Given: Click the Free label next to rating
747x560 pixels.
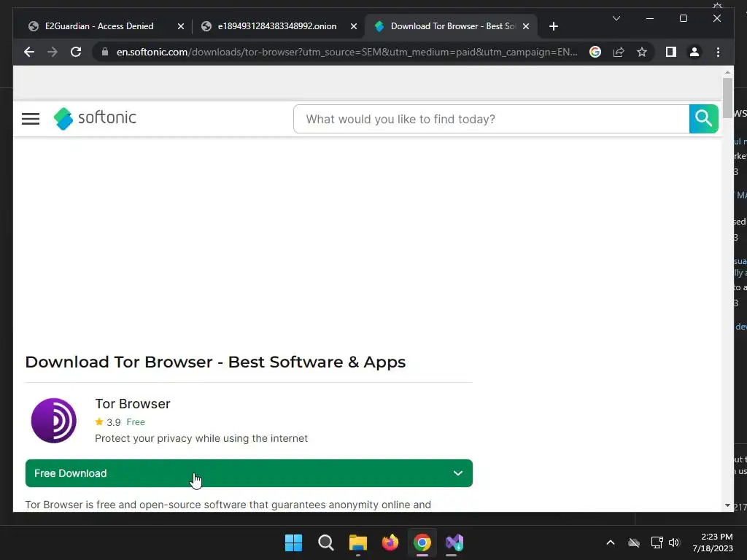Looking at the screenshot, I should click(136, 422).
